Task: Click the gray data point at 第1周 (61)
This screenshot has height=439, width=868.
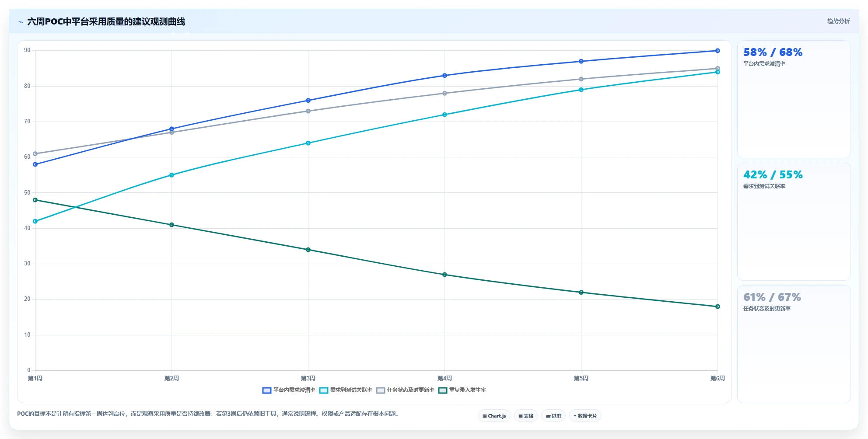Action: coord(35,154)
